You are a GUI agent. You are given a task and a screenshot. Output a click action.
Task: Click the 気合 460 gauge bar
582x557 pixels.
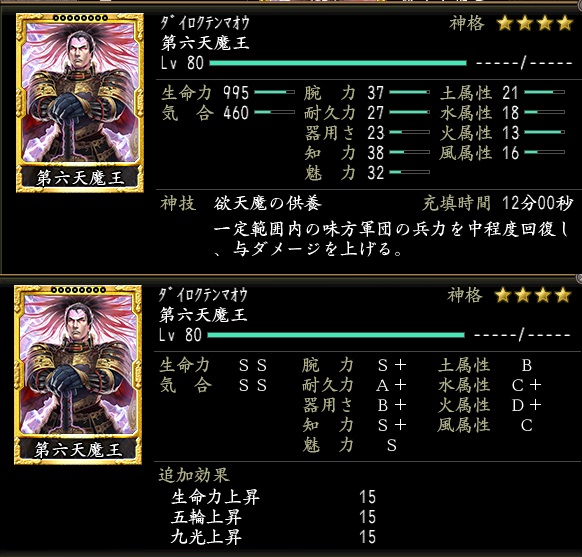pos(274,112)
